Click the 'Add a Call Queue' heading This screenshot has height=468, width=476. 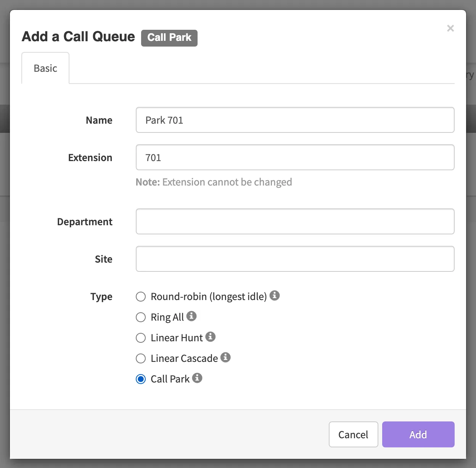(x=78, y=37)
